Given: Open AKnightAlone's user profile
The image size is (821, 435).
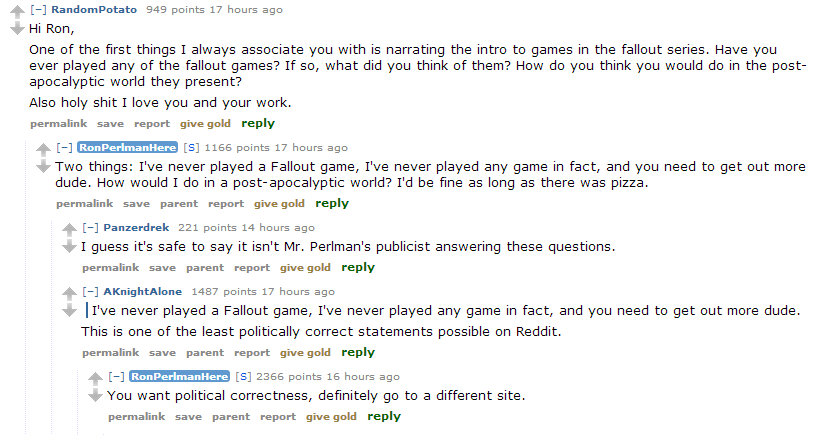Looking at the screenshot, I should pyautogui.click(x=142, y=292).
